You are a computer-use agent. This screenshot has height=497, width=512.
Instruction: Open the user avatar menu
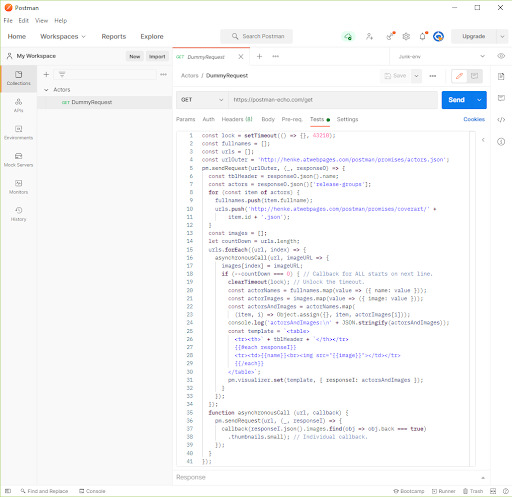(x=438, y=36)
